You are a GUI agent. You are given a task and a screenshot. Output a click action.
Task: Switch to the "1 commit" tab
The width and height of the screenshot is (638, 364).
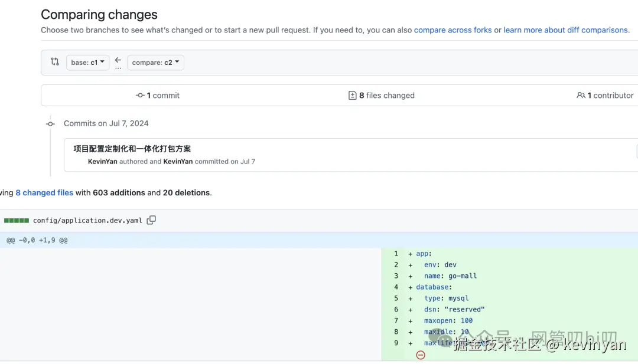tap(158, 96)
